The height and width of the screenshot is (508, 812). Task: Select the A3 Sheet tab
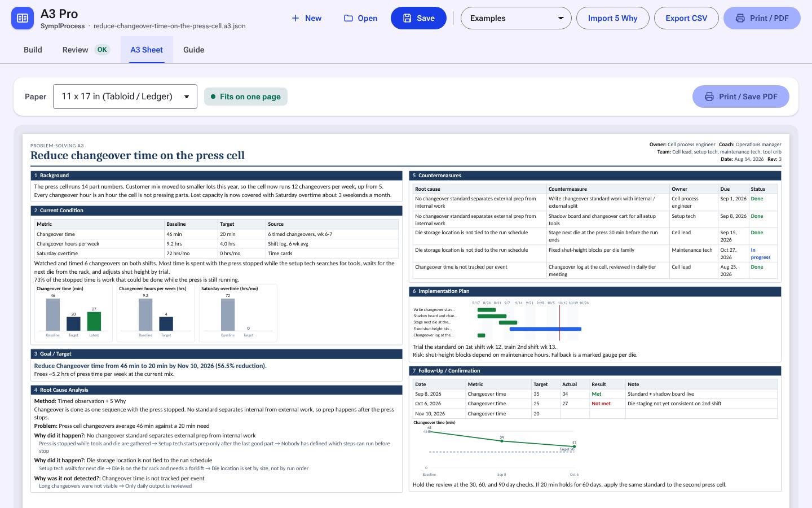[x=147, y=50]
